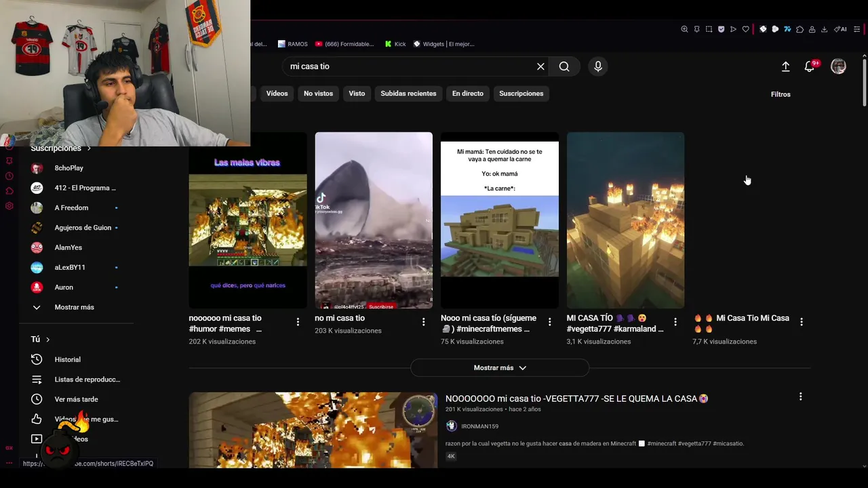Viewport: 868px width, 488px height.
Task: Open the easy setup sliders icon
Action: click(857, 29)
